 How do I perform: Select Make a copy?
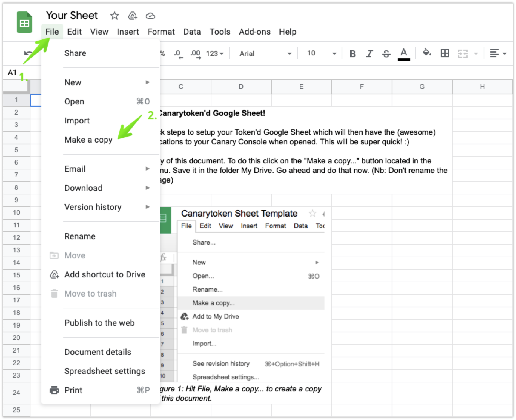tap(101, 140)
